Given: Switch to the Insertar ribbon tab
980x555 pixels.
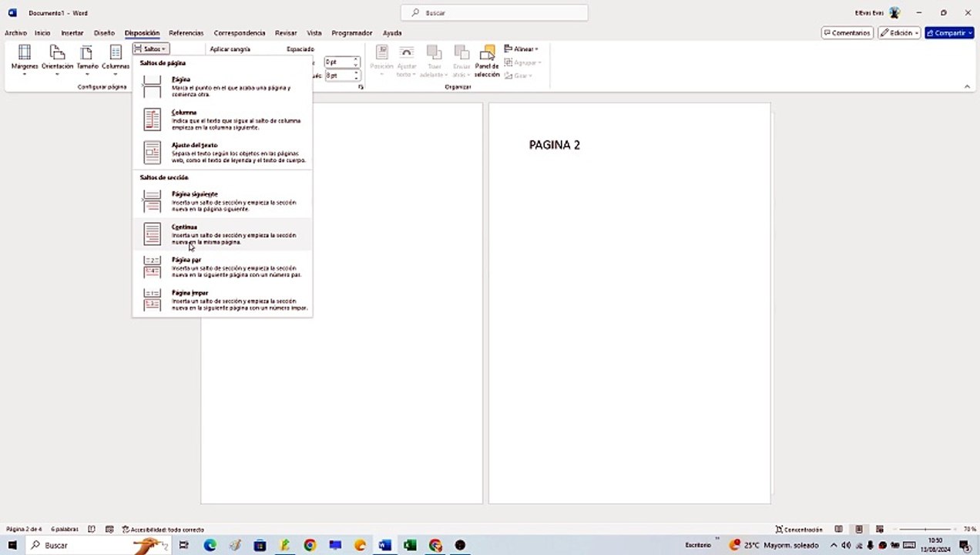Looking at the screenshot, I should pos(72,33).
